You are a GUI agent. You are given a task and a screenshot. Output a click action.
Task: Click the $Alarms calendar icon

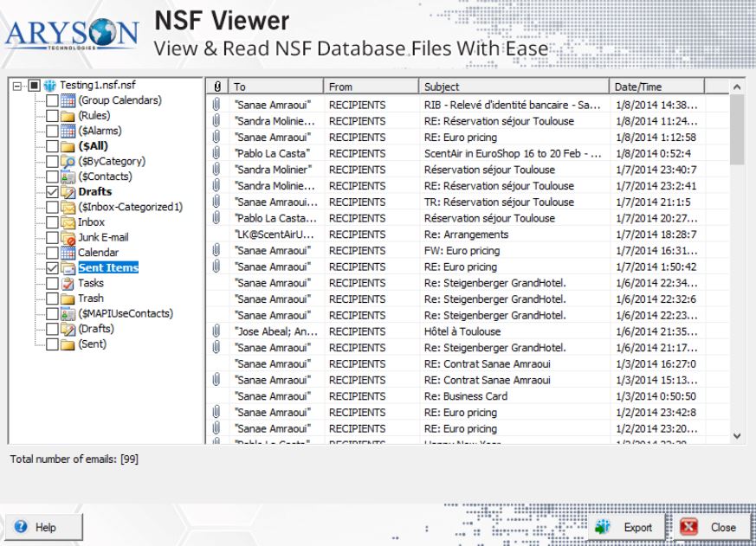[x=68, y=131]
